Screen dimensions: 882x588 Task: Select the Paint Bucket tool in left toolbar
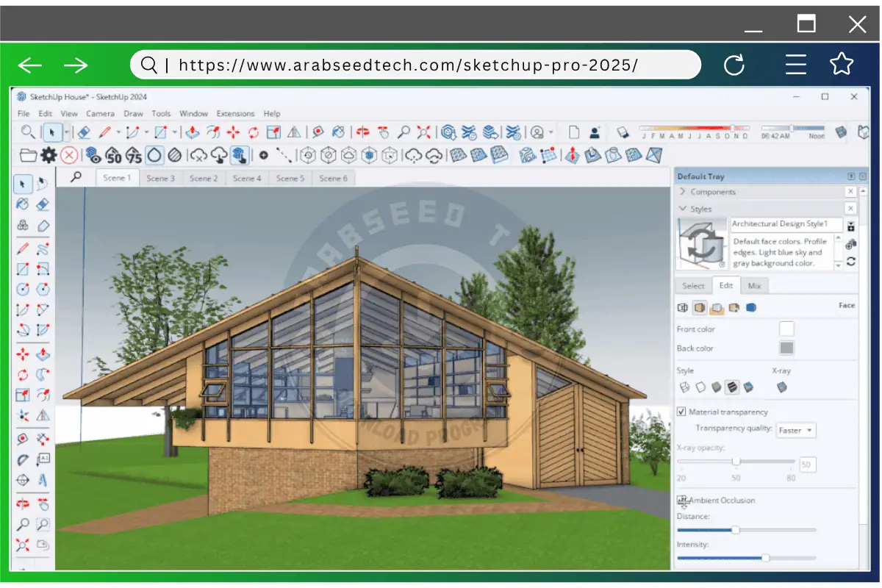click(x=23, y=204)
